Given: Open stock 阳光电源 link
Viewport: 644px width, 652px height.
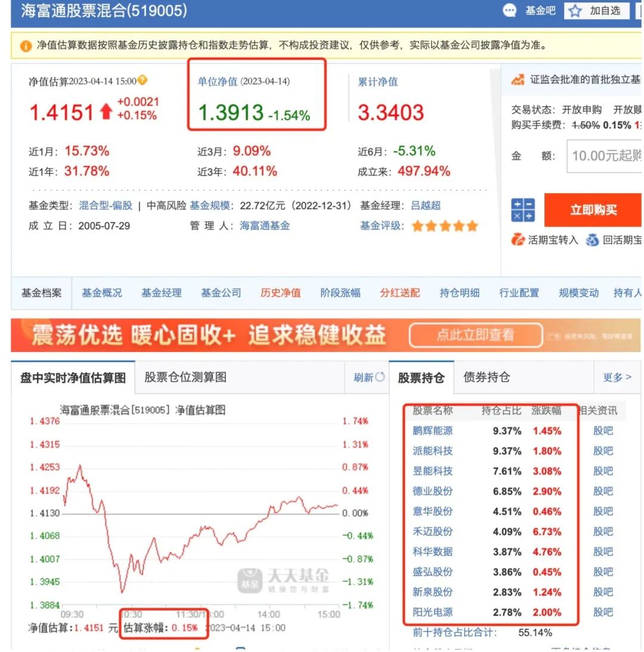Looking at the screenshot, I should click(432, 612).
